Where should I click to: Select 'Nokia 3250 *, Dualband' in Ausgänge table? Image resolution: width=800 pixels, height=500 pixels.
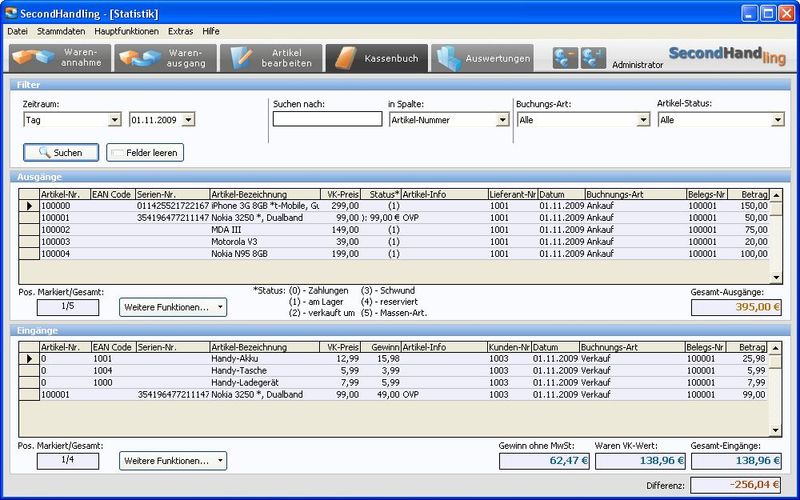coord(265,218)
